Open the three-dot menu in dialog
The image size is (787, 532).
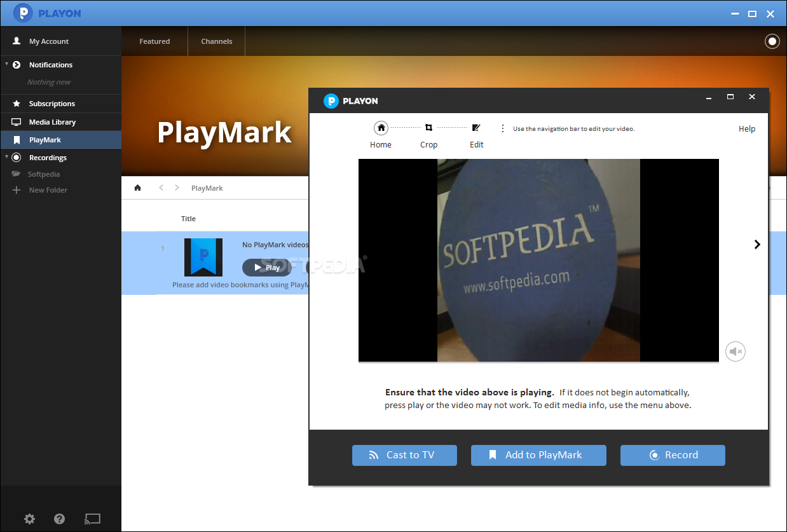pyautogui.click(x=503, y=128)
